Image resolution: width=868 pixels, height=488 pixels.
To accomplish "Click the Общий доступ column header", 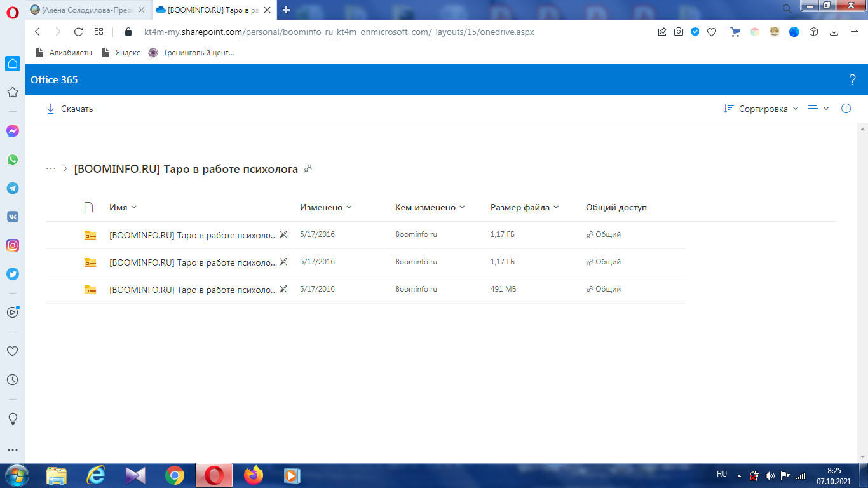I will tap(616, 207).
